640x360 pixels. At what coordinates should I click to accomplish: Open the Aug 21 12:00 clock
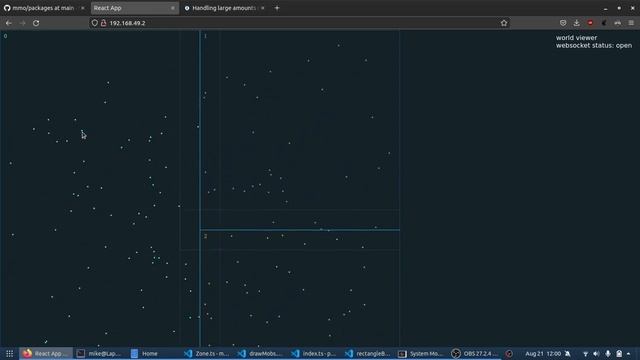(x=543, y=353)
